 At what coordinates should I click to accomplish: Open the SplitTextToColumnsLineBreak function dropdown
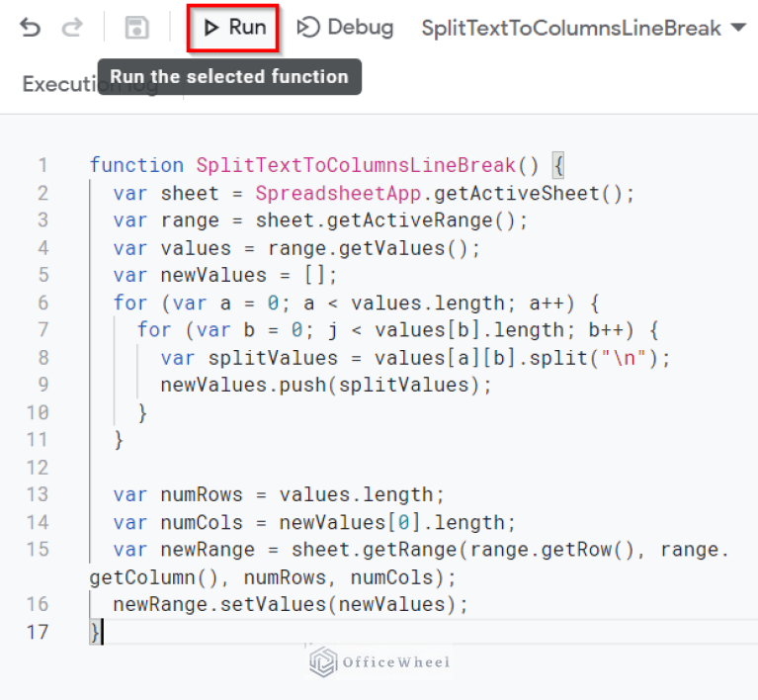(583, 28)
